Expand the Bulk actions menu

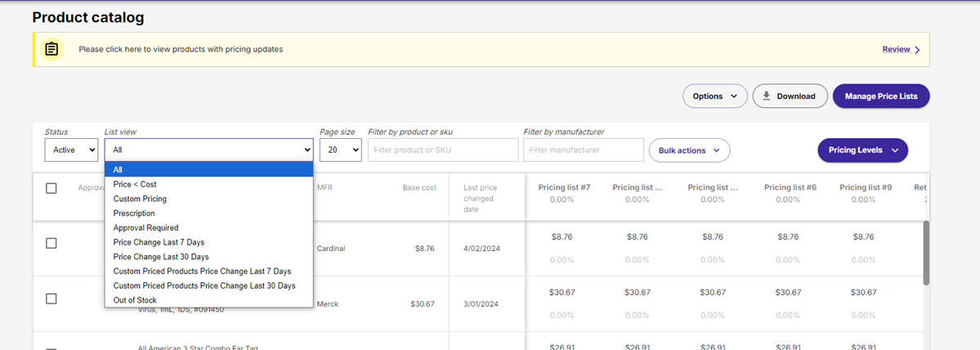(x=689, y=150)
